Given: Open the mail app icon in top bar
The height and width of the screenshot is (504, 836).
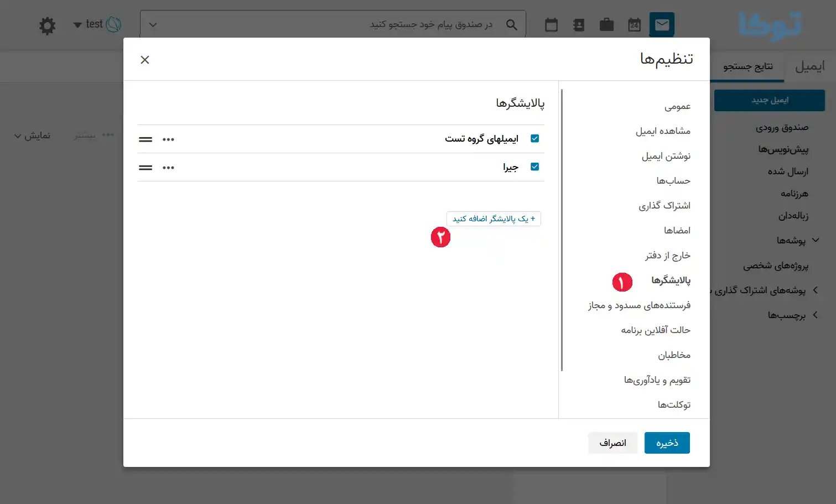Looking at the screenshot, I should (662, 25).
